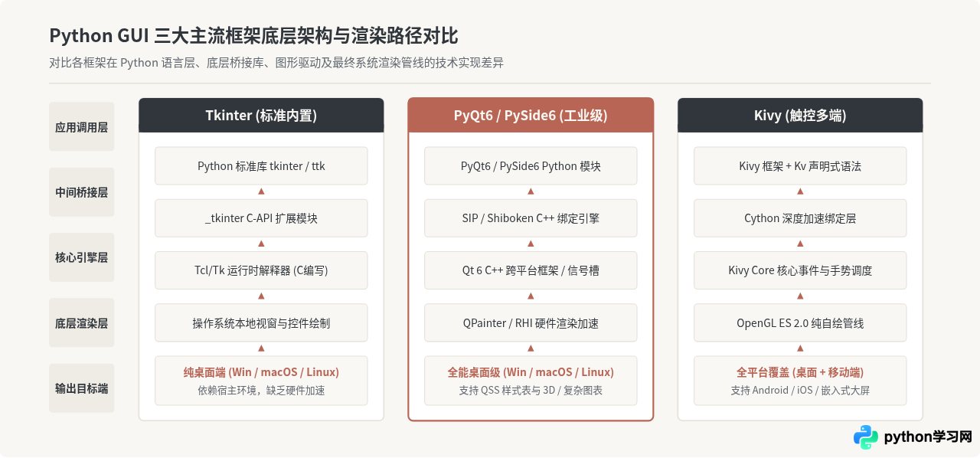Click the 操作系统本地视窗与控件绘制 box
The height and width of the screenshot is (458, 980).
(261, 323)
